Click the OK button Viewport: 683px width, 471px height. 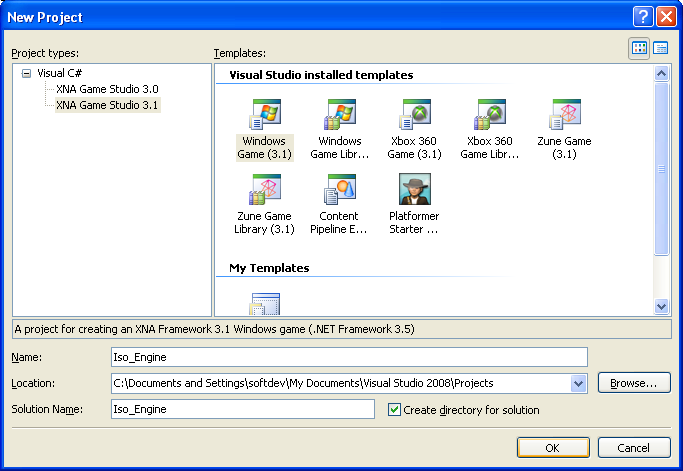pyautogui.click(x=552, y=447)
